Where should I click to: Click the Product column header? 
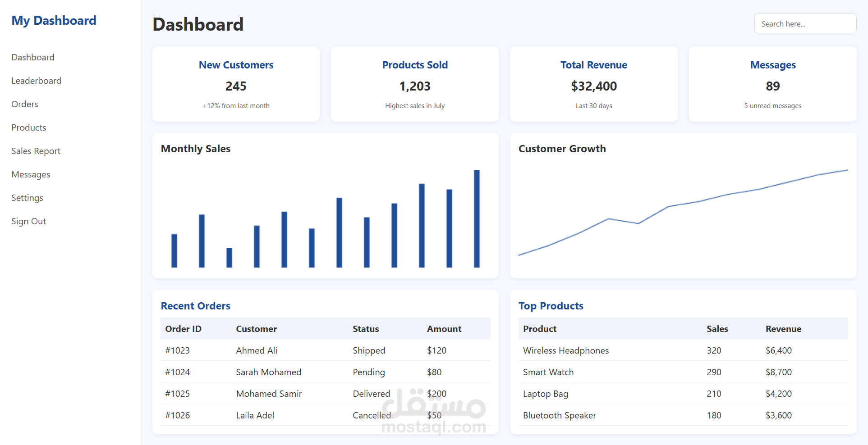coord(540,329)
